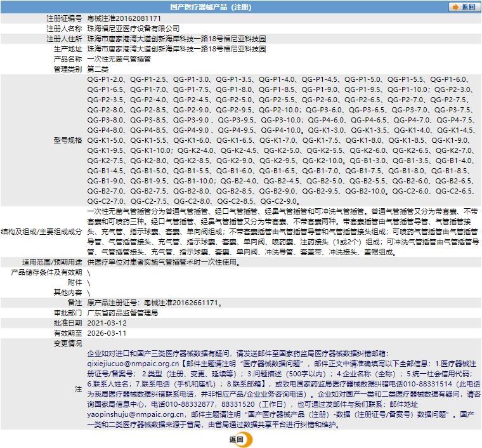This screenshot has width=482, height=448.
Task: Click the 注册人名称 label
Action: [x=64, y=29]
